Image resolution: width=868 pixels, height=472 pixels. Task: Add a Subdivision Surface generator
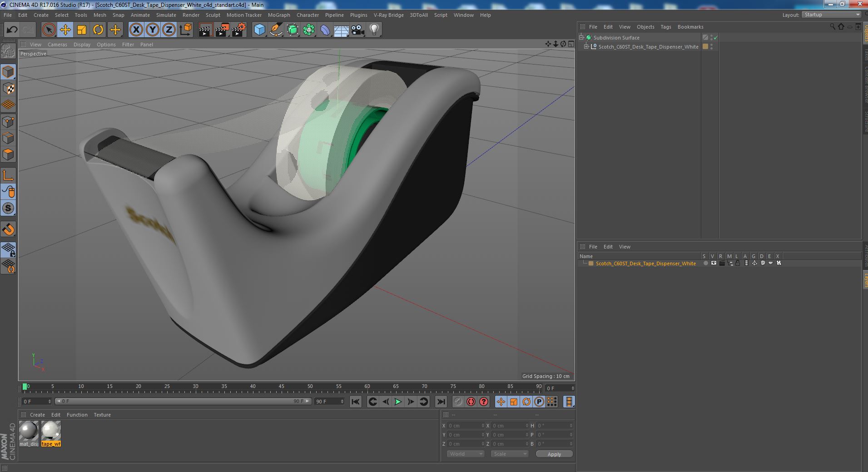(293, 30)
